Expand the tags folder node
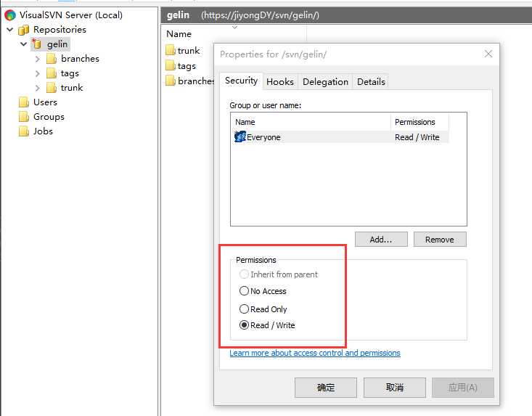Viewport: 532px width, 416px height. coord(37,73)
